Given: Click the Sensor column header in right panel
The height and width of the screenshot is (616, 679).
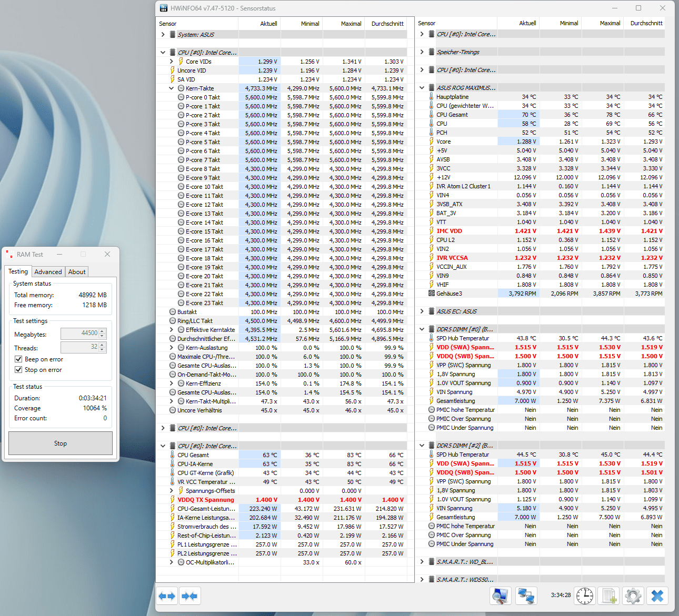Looking at the screenshot, I should coord(456,23).
